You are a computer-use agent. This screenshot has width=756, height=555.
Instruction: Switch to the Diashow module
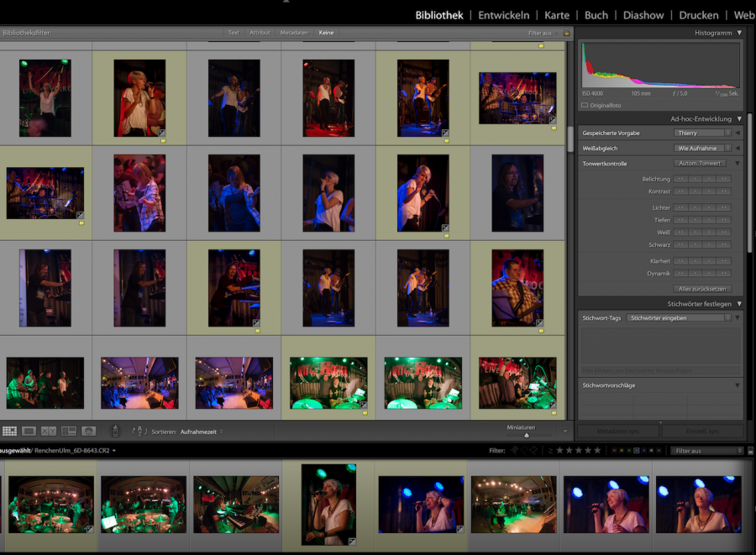(x=643, y=15)
